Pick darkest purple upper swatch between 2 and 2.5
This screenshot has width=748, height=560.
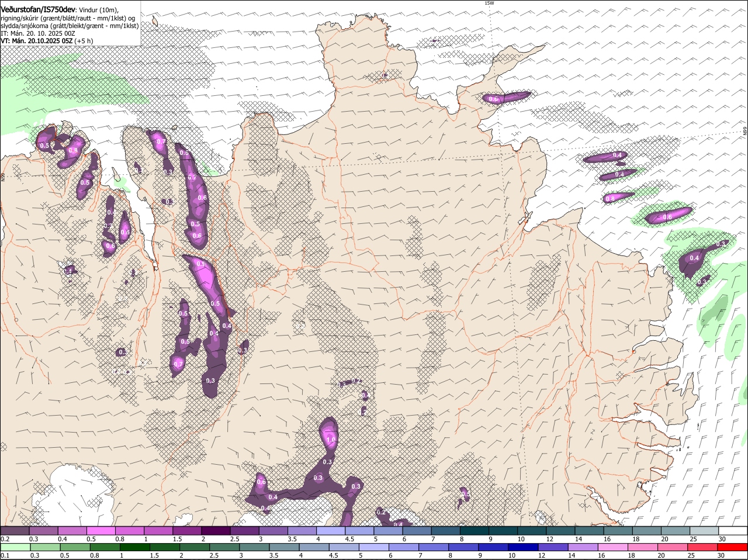pyautogui.click(x=216, y=530)
